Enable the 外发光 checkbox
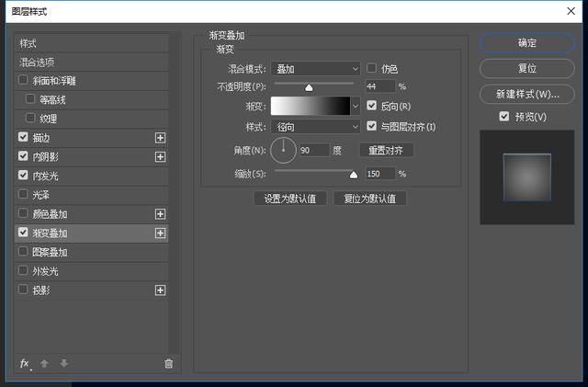 (x=23, y=270)
